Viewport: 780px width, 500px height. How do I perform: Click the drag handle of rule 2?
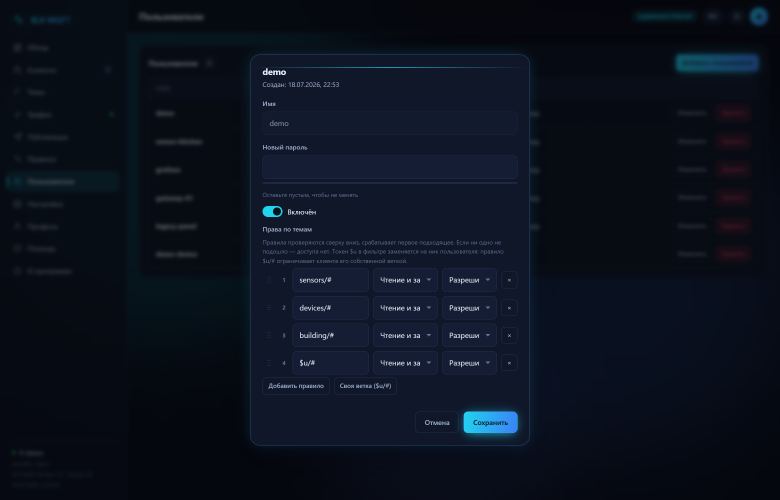(x=269, y=308)
